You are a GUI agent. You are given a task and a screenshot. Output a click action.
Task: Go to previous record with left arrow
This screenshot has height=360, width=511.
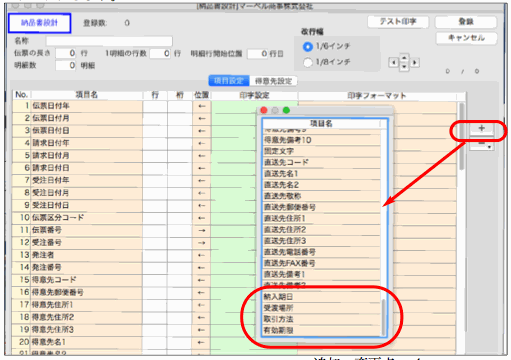pyautogui.click(x=394, y=62)
